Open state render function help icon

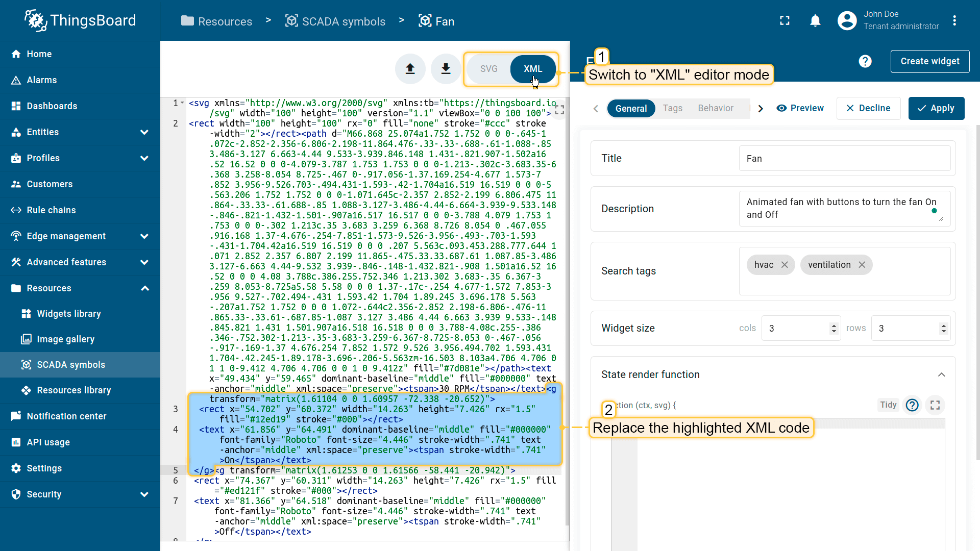(x=912, y=405)
